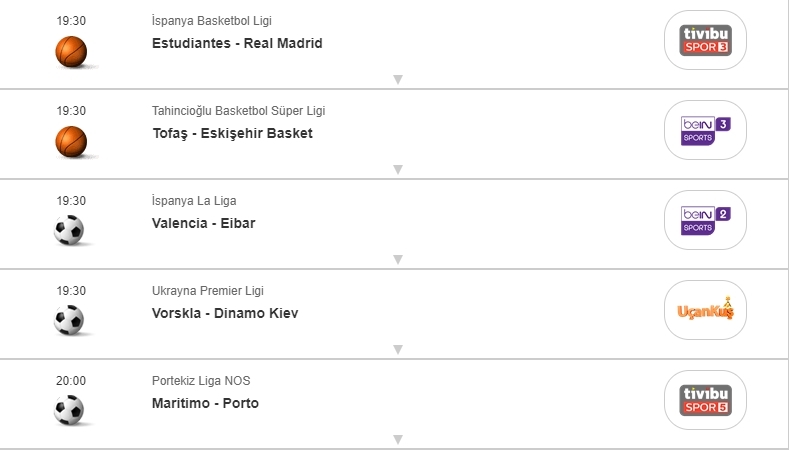Click Ukrayna Premier Ligi league label
The width and height of the screenshot is (789, 450).
point(208,291)
